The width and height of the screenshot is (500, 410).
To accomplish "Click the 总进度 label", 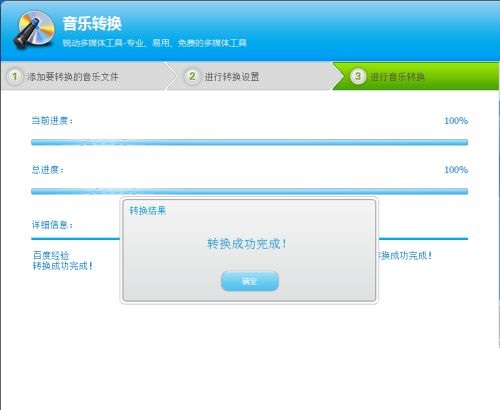I will coord(47,169).
